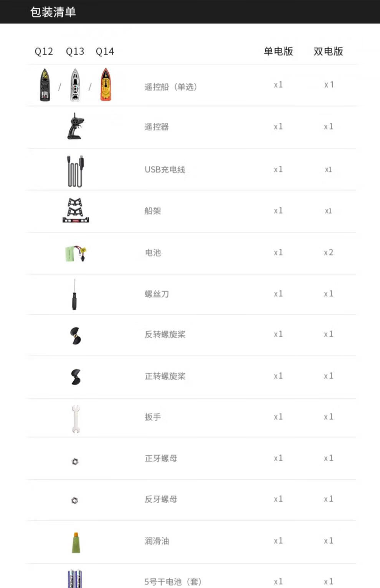Image resolution: width=380 pixels, height=588 pixels.
Task: Click the green battery pack icon
Action: 76,254
